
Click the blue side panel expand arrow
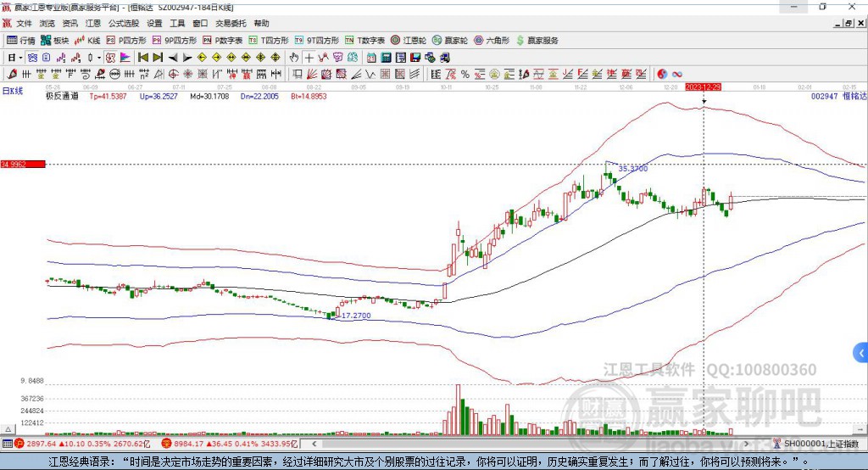tap(861, 353)
